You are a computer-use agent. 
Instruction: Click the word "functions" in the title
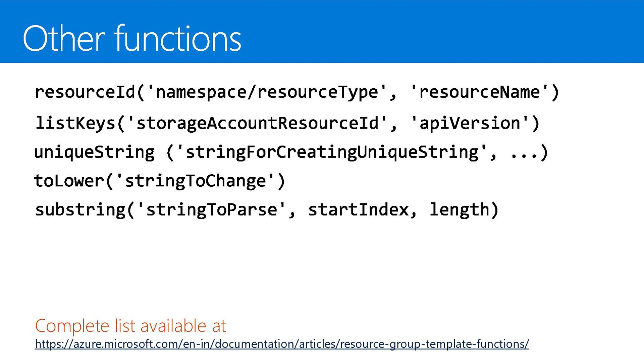click(x=178, y=39)
